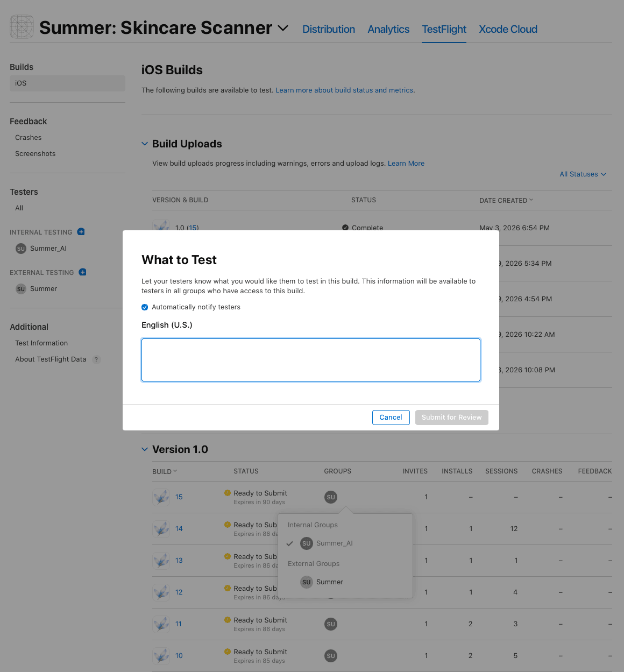624x672 pixels.
Task: Click the SU group badge for build 11
Action: point(331,624)
